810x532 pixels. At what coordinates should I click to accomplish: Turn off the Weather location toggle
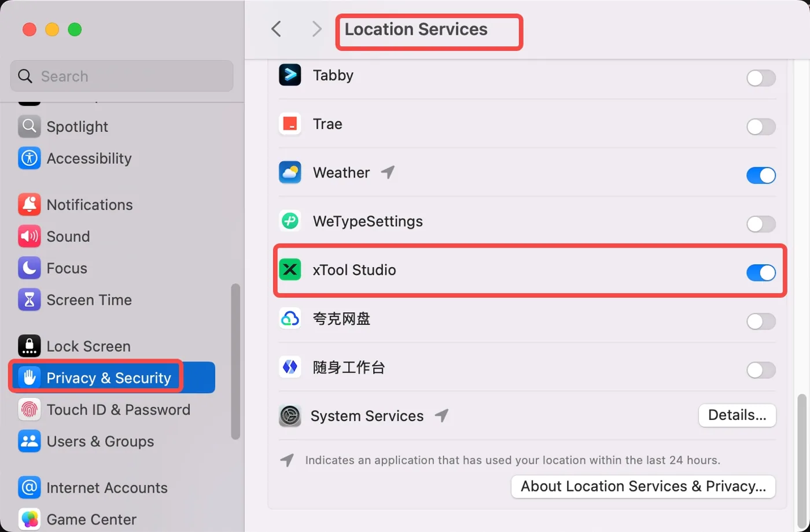click(761, 175)
